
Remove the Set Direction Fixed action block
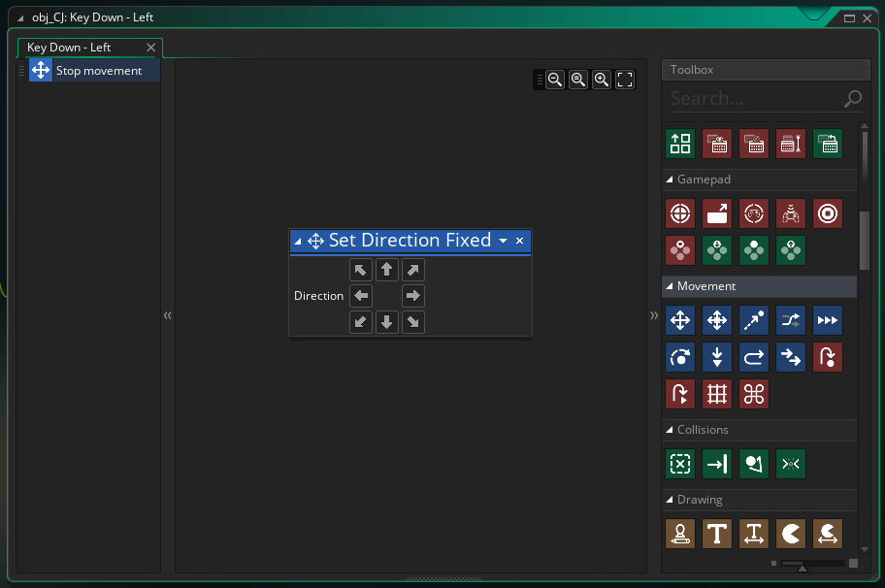[x=519, y=241]
